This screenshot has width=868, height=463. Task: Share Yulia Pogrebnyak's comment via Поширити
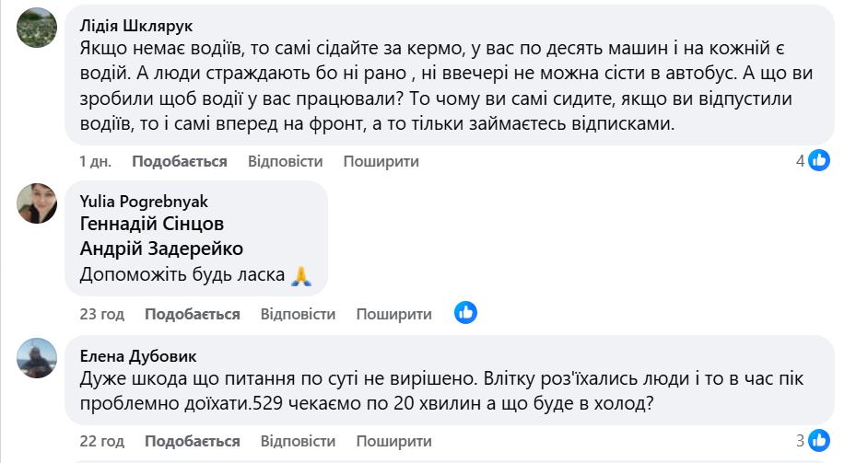393,314
